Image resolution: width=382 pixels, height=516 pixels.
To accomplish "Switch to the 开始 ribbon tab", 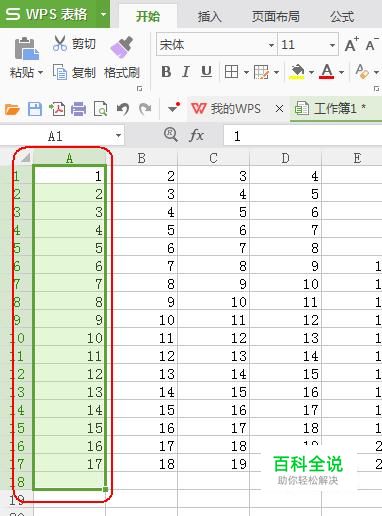I will pyautogui.click(x=148, y=16).
